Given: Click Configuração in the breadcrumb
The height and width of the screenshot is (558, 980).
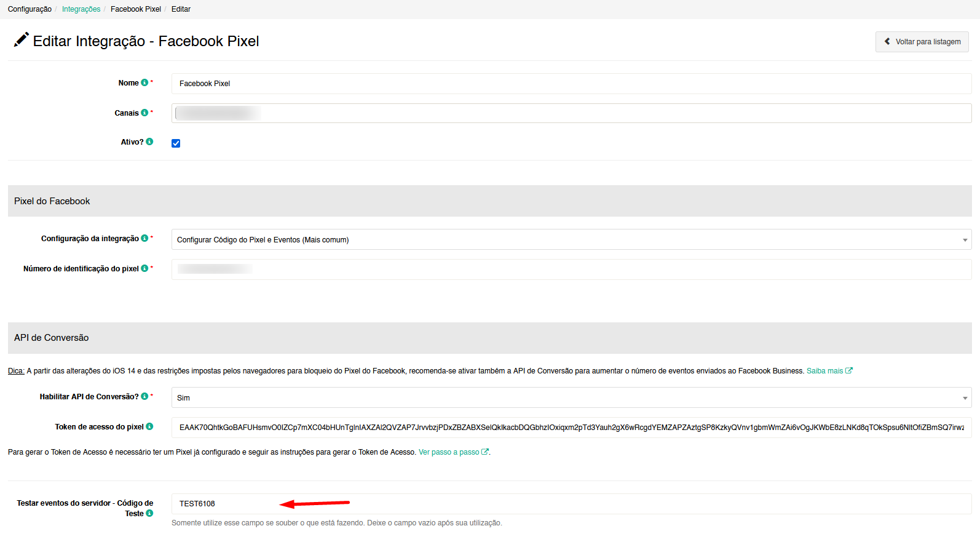Looking at the screenshot, I should click(30, 9).
